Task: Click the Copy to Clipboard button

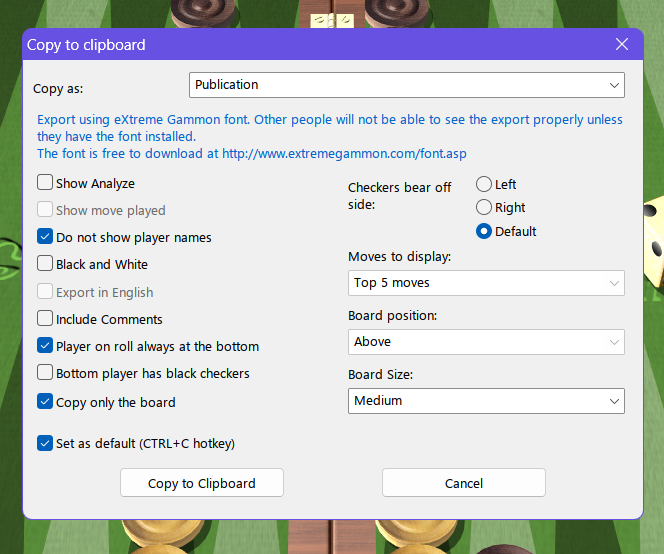Action: point(202,483)
